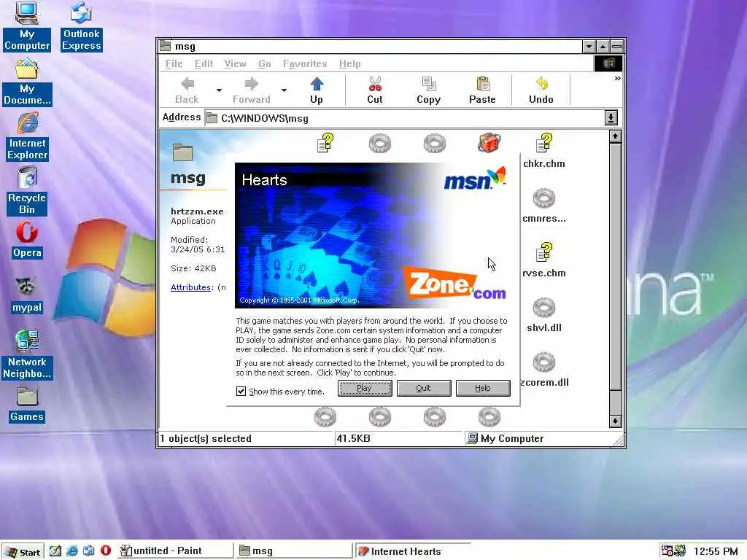Select the chkr.chm help file
Image resolution: width=747 pixels, height=560 pixels.
544,151
